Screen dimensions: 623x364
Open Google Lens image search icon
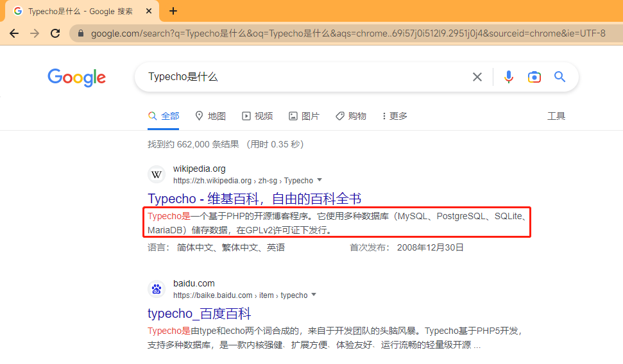(x=534, y=77)
